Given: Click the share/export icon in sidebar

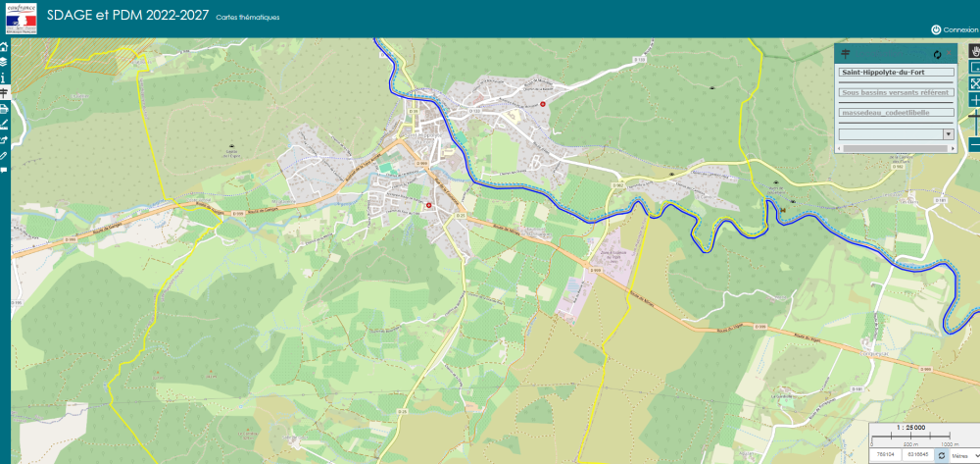Looking at the screenshot, I should tap(5, 139).
